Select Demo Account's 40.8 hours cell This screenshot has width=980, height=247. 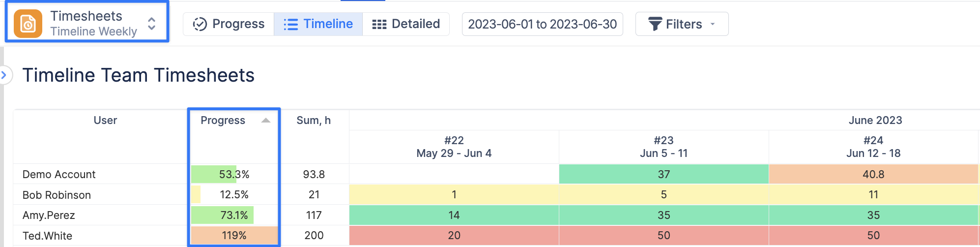coord(873,174)
